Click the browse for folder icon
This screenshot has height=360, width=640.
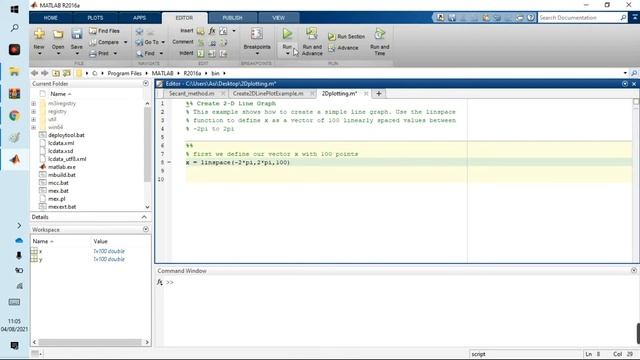click(x=67, y=73)
